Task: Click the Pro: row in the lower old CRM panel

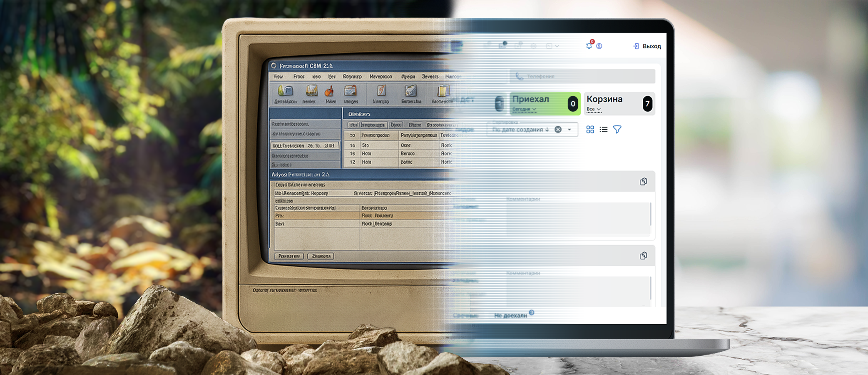Action: [x=362, y=216]
